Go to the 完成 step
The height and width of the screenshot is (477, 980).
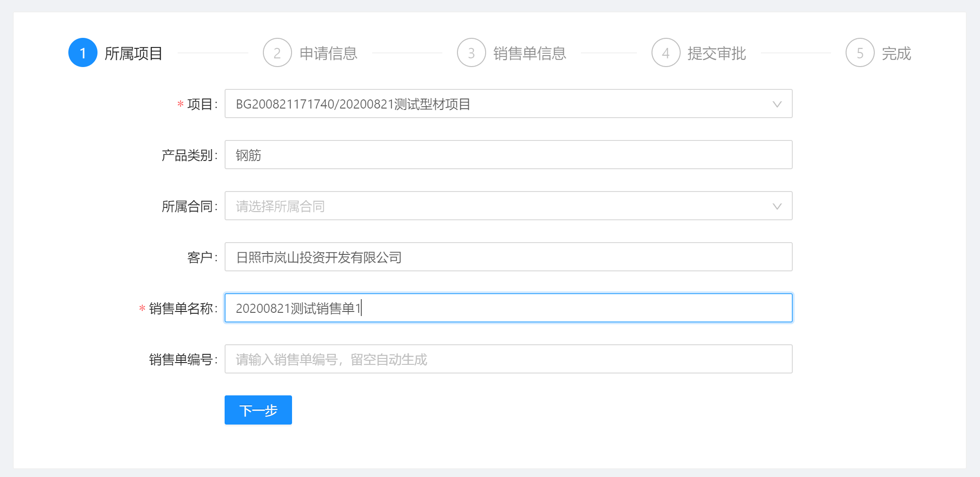(896, 53)
